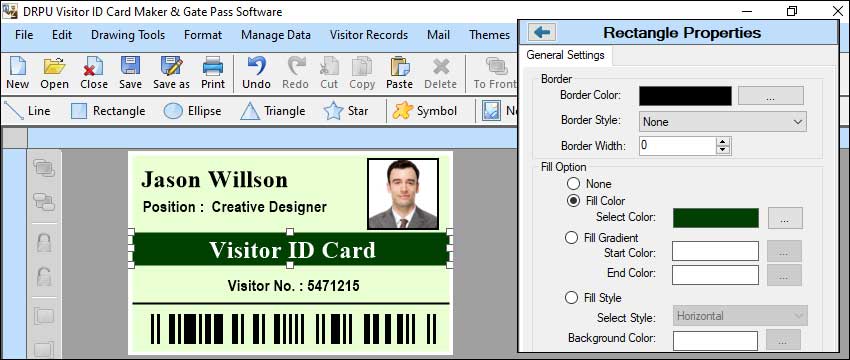Select the Triangle drawing tool

click(273, 111)
